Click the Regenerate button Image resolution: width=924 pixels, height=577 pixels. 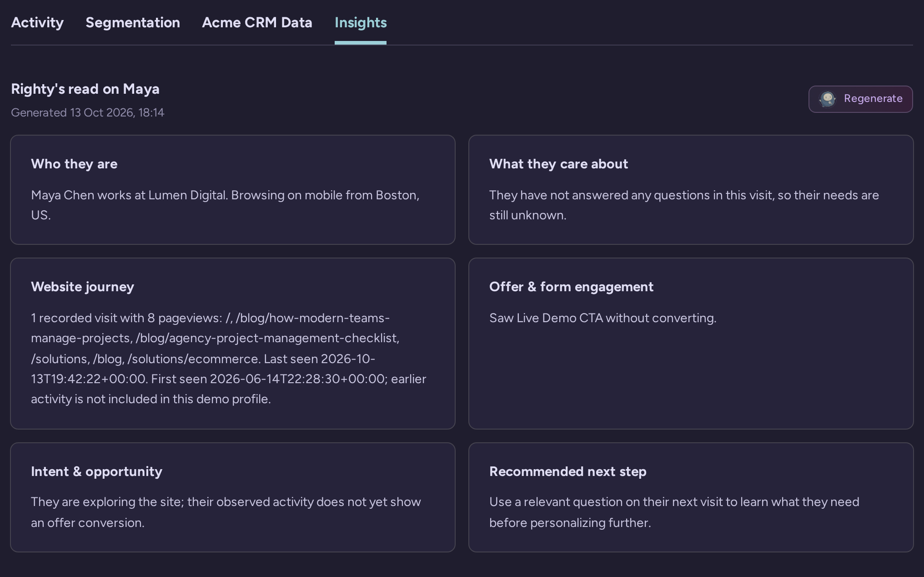[860, 99]
